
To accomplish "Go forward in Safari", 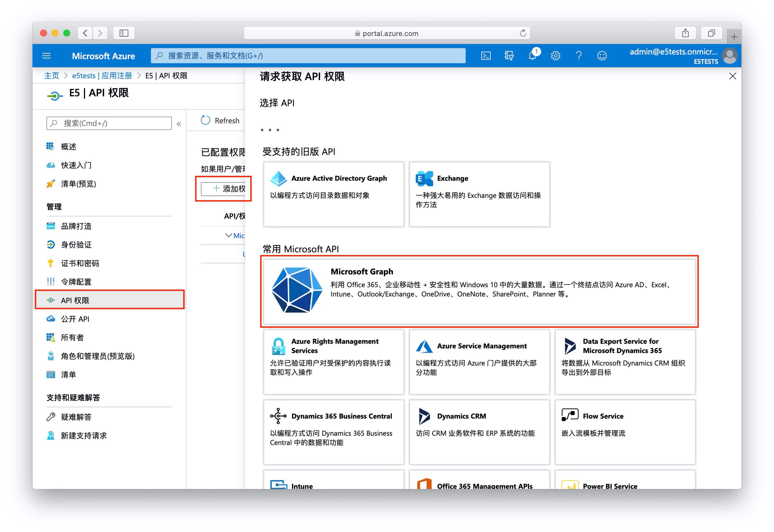I will coord(100,33).
